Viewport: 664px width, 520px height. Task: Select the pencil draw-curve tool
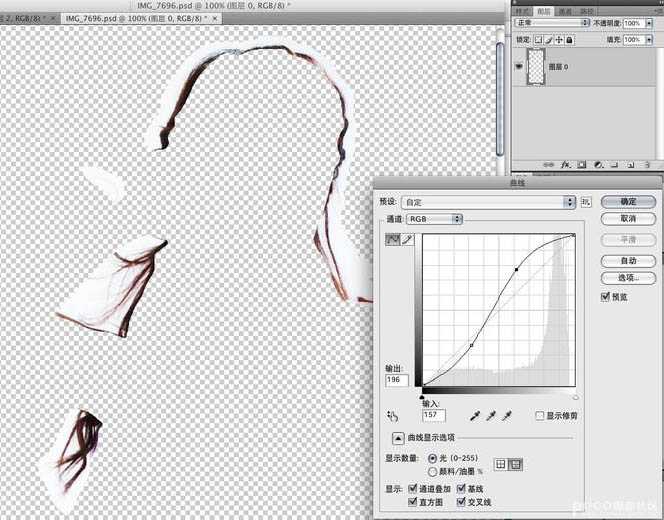407,240
